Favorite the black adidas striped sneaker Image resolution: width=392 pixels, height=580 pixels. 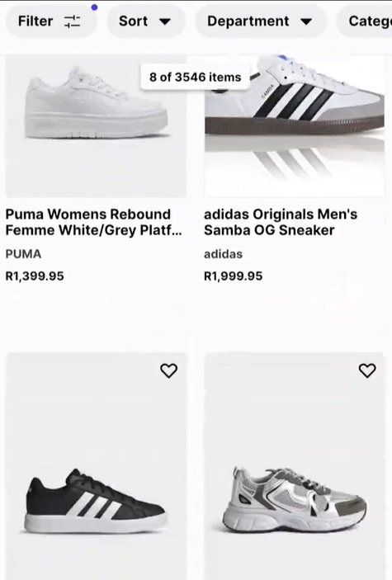pyautogui.click(x=169, y=370)
